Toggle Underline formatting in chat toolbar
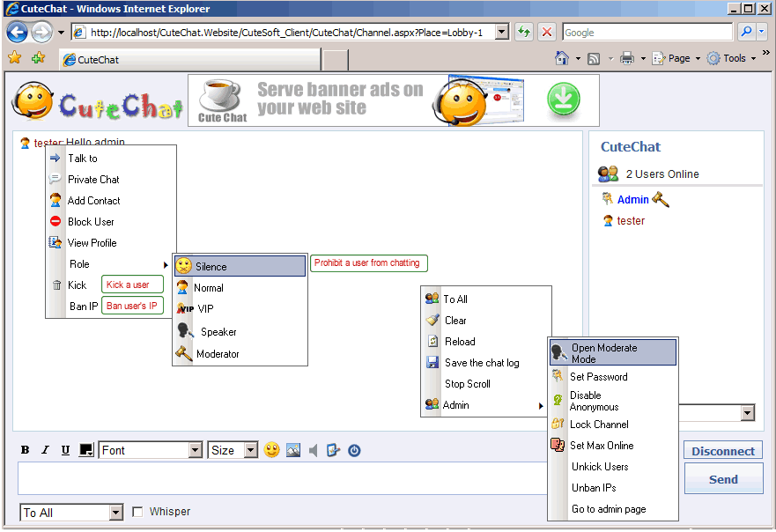The image size is (776, 532). tap(65, 450)
